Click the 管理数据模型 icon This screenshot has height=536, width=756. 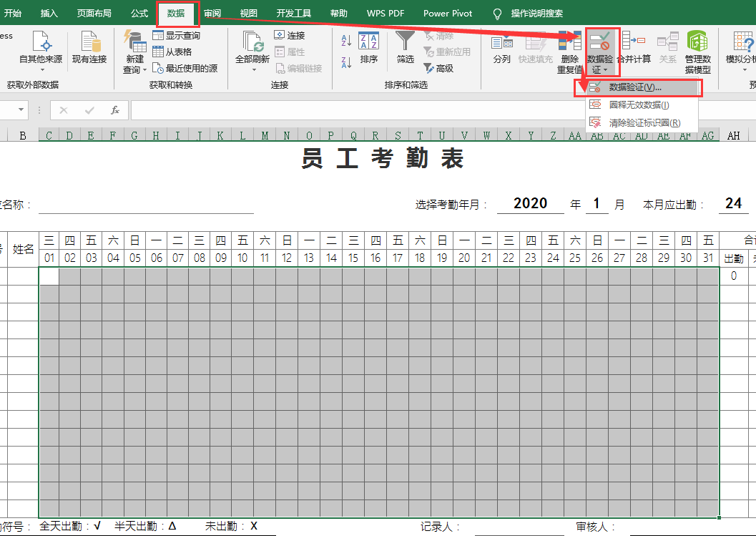(x=697, y=42)
